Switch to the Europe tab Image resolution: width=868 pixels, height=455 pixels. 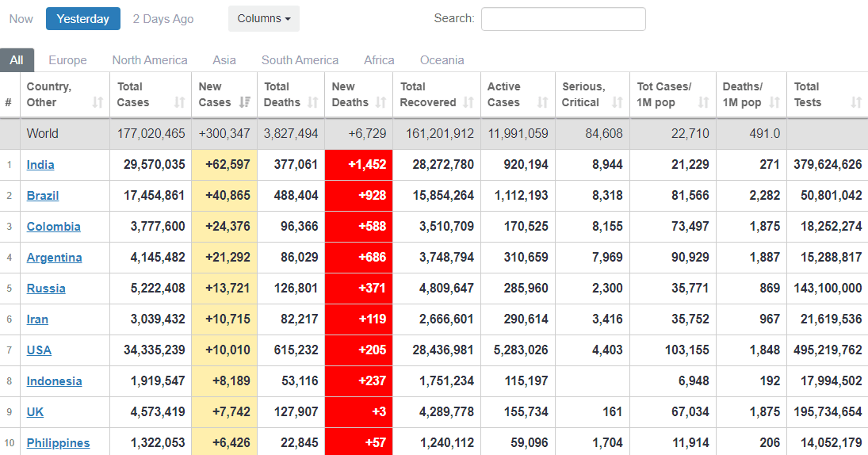[67, 60]
